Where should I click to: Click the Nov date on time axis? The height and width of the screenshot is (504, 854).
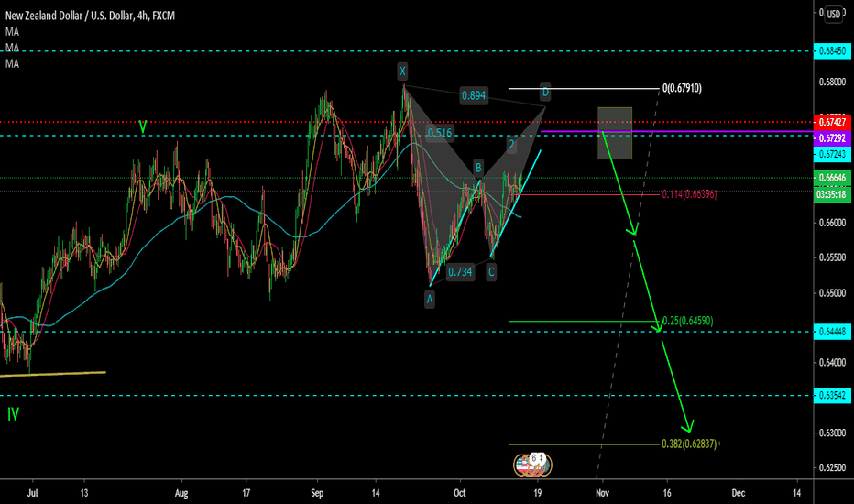(602, 493)
